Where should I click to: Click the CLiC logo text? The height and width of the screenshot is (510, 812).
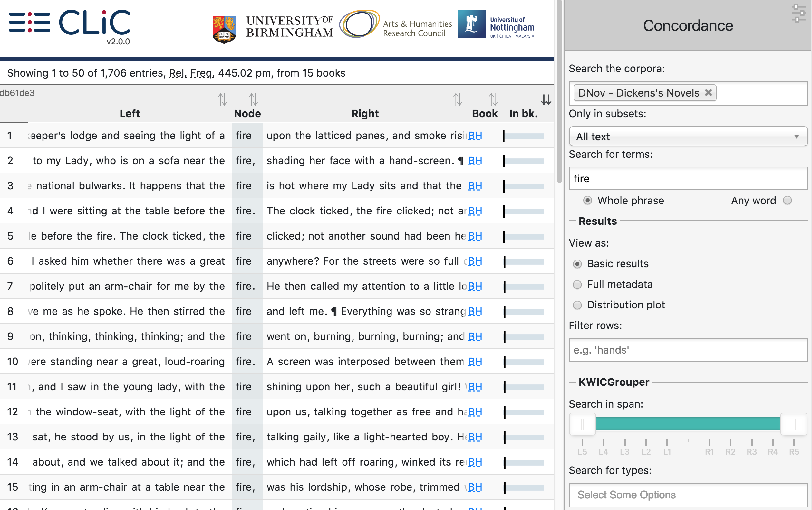[95, 22]
